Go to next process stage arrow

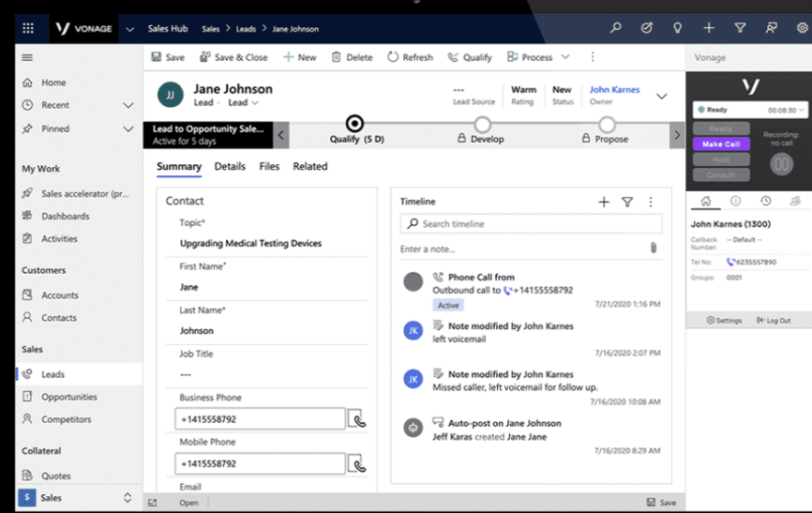pos(677,135)
